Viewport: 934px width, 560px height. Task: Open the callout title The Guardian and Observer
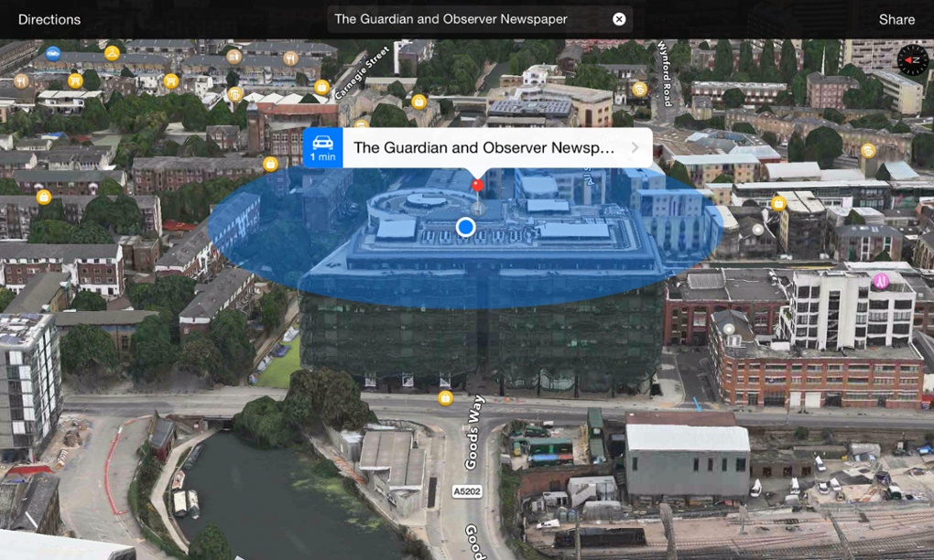click(x=483, y=147)
